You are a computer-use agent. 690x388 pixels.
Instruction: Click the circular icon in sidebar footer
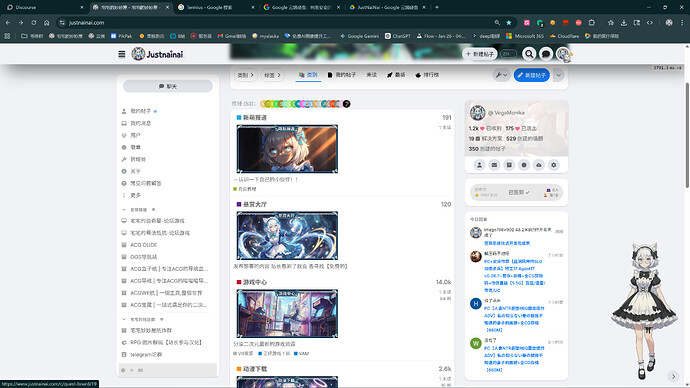(x=123, y=370)
